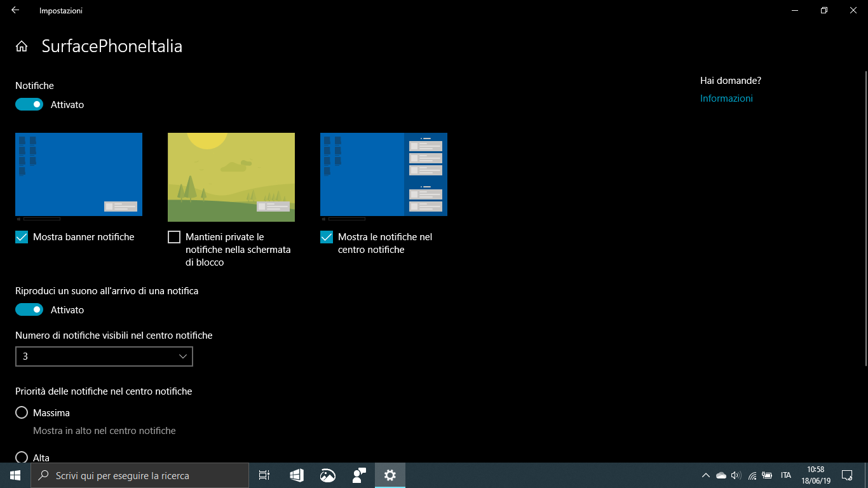Go to the Settings home icon
This screenshot has height=488, width=868.
click(22, 46)
